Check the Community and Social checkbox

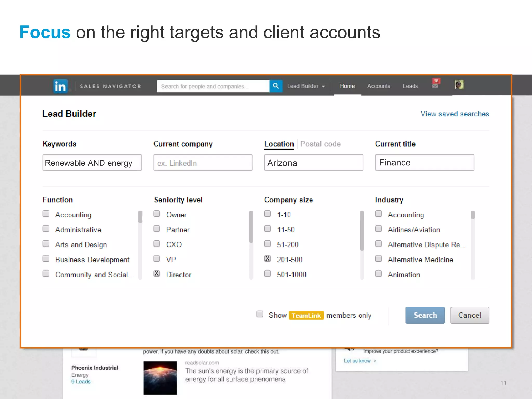tap(46, 274)
